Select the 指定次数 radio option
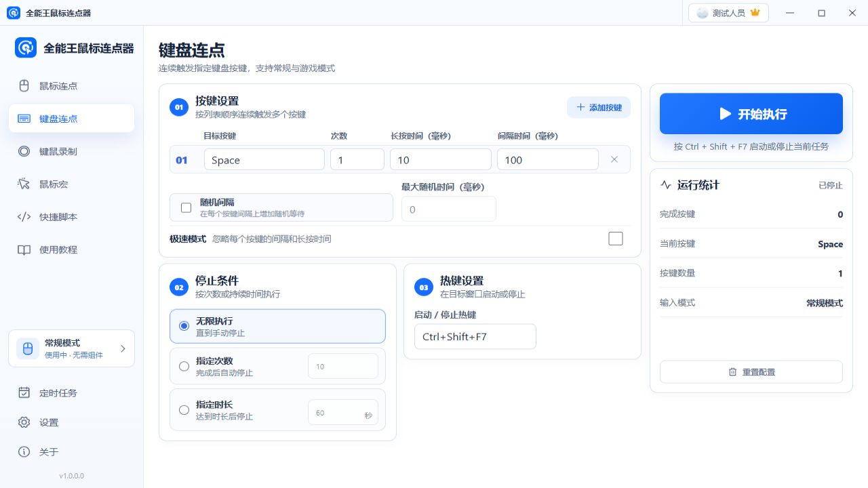 tap(184, 366)
